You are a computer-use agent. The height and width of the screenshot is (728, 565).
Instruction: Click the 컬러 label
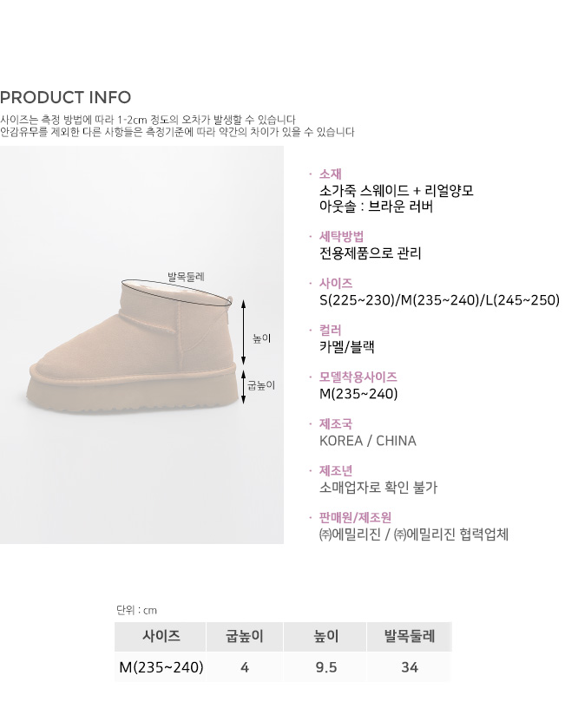coord(330,330)
